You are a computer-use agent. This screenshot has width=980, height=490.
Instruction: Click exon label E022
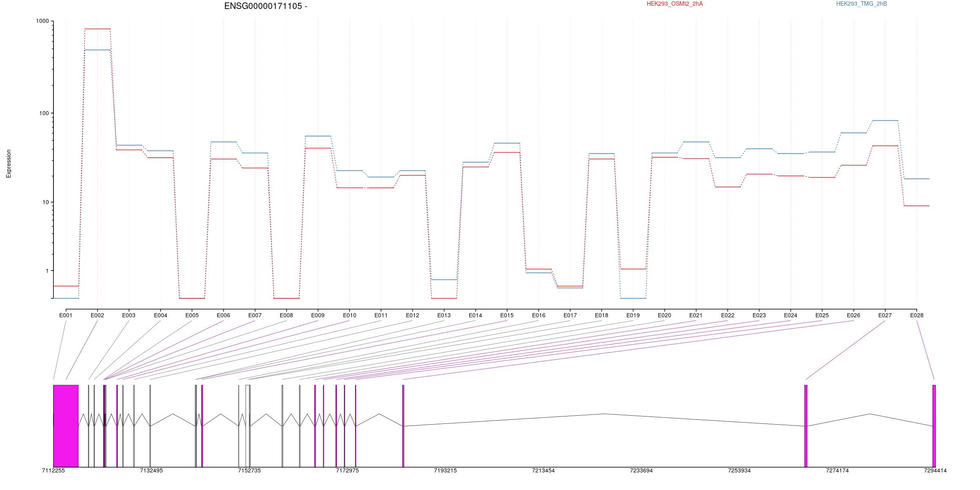coord(728,315)
